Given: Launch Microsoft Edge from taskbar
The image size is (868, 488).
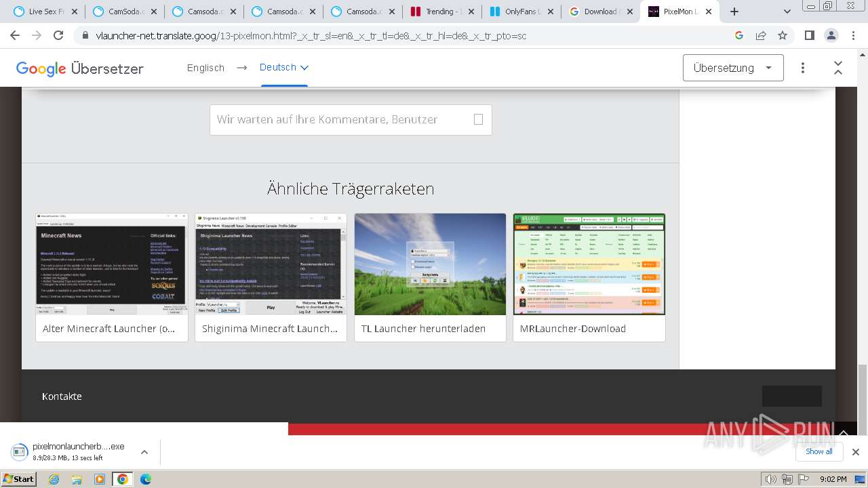Looking at the screenshot, I should coord(146,479).
